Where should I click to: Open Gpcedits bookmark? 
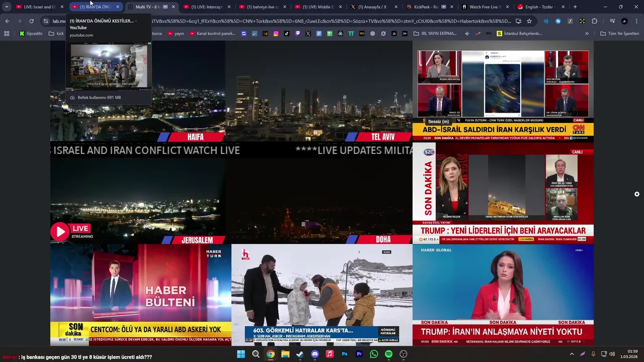tap(31, 34)
